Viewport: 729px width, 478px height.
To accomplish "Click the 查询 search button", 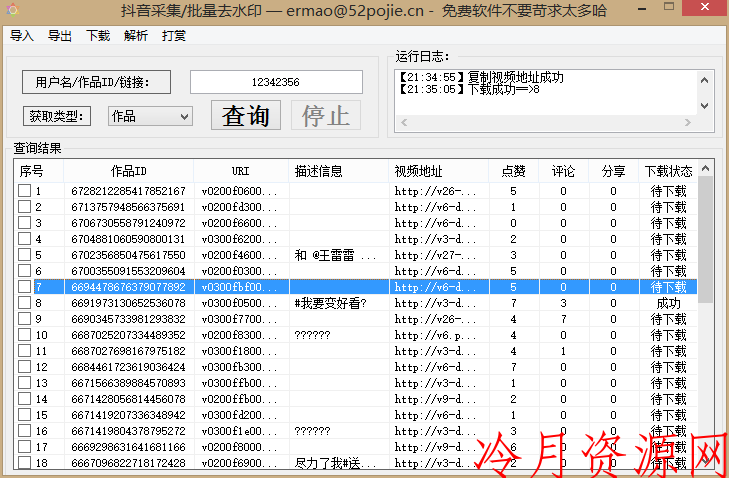I will (x=246, y=115).
